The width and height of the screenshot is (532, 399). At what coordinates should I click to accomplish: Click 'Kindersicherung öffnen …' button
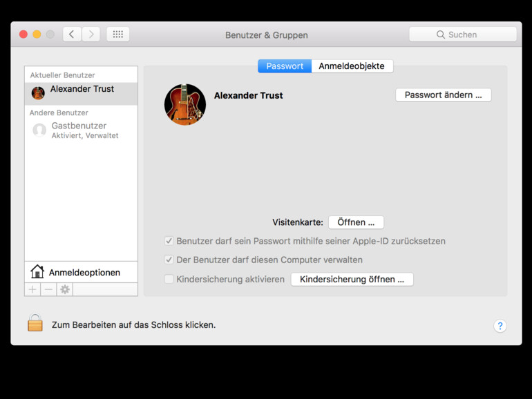(x=352, y=280)
